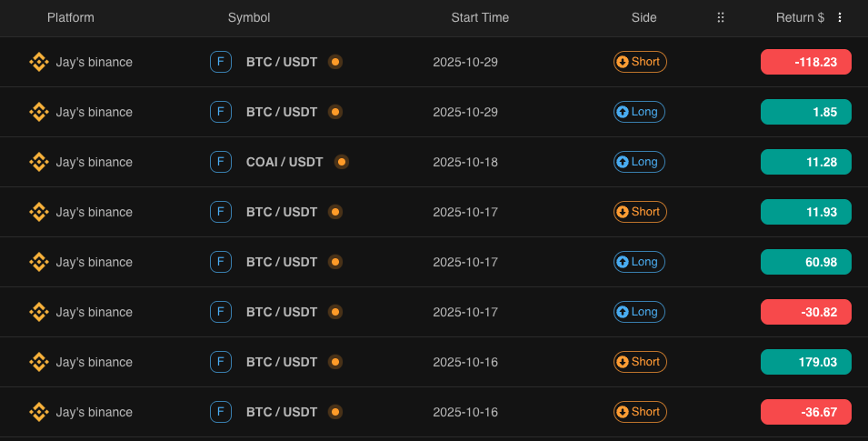Click the Start Time column header

(480, 17)
